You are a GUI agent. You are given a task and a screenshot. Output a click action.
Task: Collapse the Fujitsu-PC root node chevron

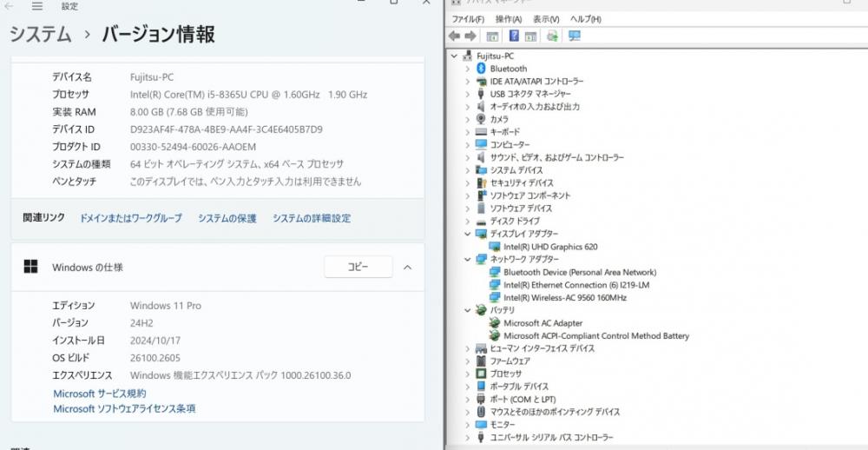(454, 56)
